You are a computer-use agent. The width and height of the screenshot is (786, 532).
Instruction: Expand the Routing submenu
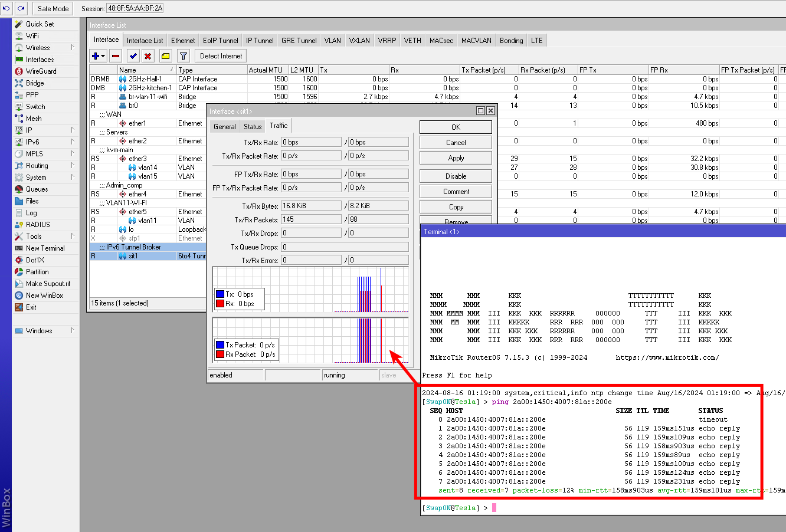pyautogui.click(x=73, y=166)
